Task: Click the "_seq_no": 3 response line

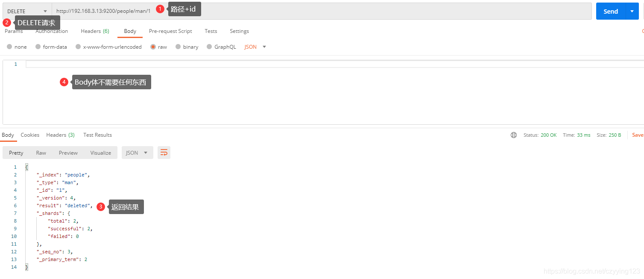Action: click(x=55, y=252)
